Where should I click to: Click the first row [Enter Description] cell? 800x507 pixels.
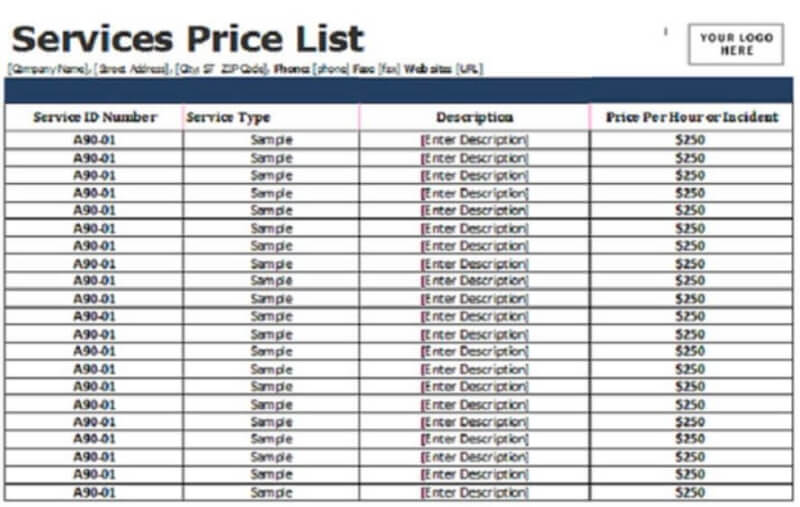coord(474,140)
